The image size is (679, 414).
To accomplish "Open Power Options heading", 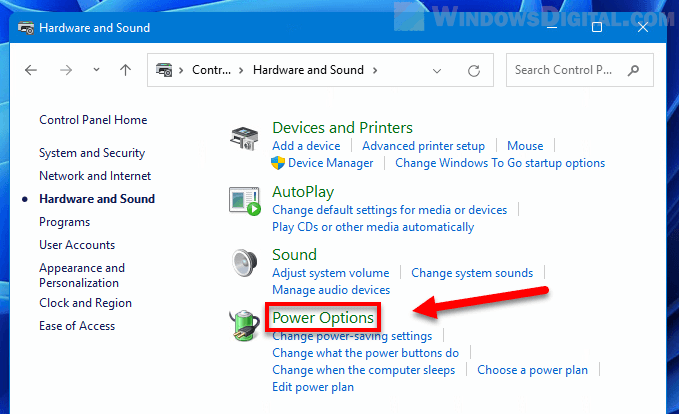I will (x=323, y=318).
